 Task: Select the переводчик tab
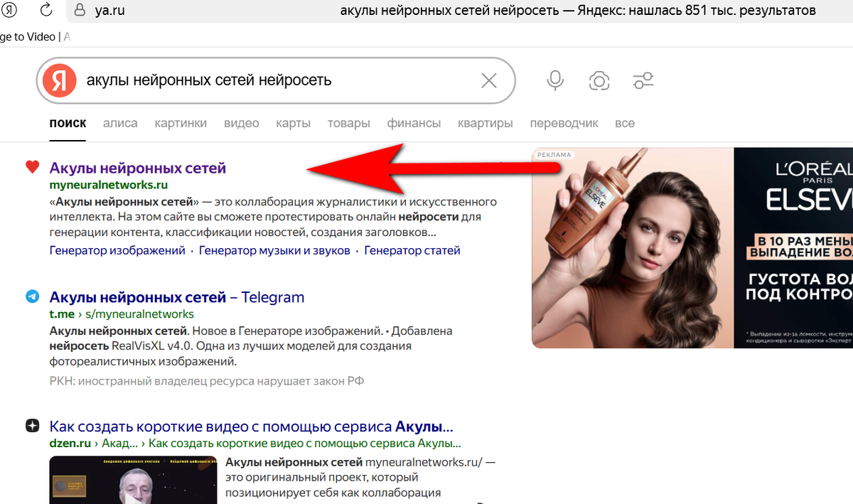[x=564, y=123]
